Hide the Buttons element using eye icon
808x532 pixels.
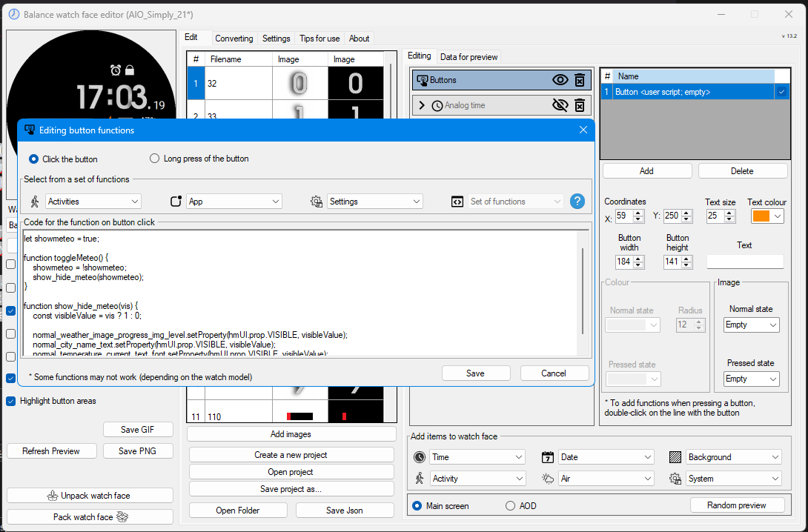(560, 80)
